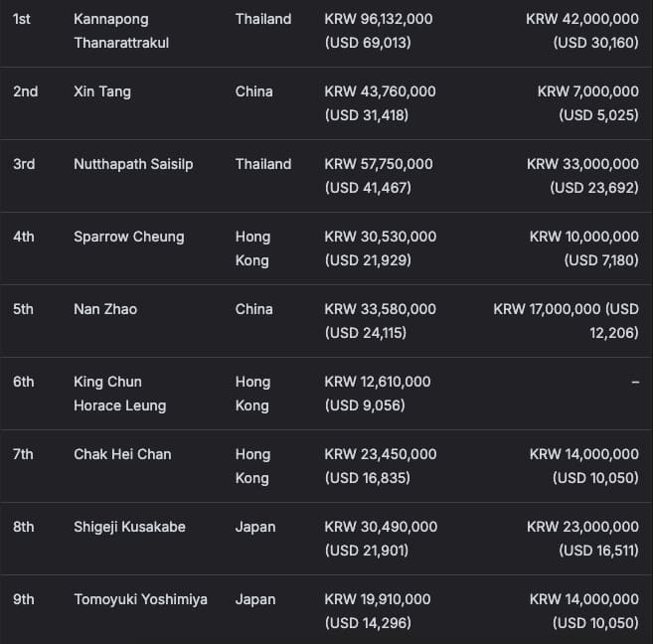Select Xin Tang's name cell
The width and height of the screenshot is (653, 644).
(102, 91)
